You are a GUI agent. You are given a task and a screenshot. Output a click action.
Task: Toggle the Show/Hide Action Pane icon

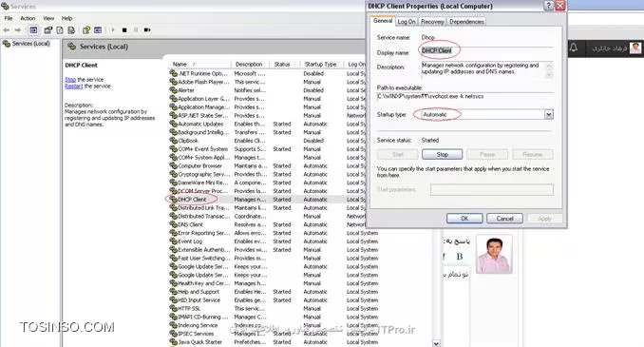98,30
